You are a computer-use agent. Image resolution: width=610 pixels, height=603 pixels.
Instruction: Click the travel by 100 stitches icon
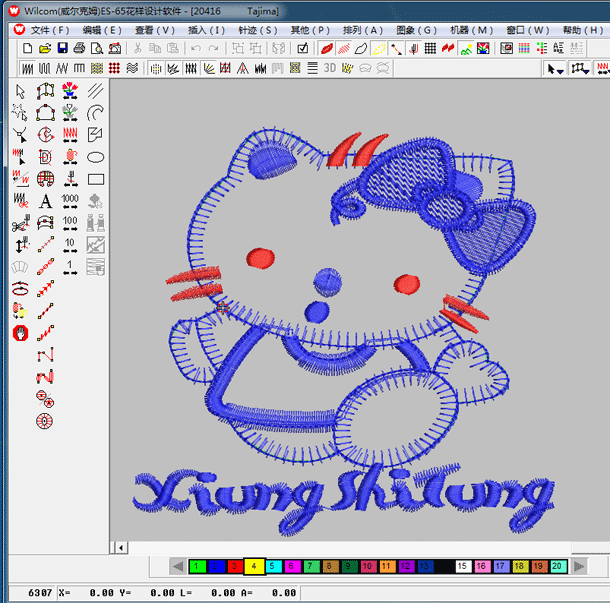coord(70,223)
